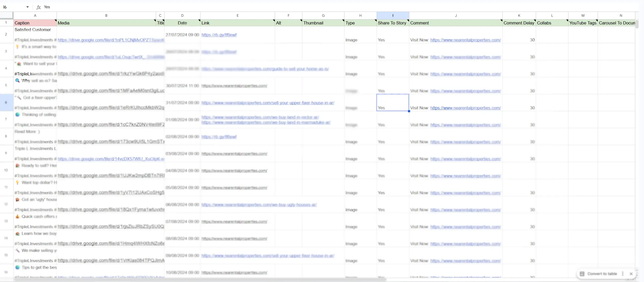
Task: Open nearentalproperties comment link in row 6
Action: (x=465, y=108)
